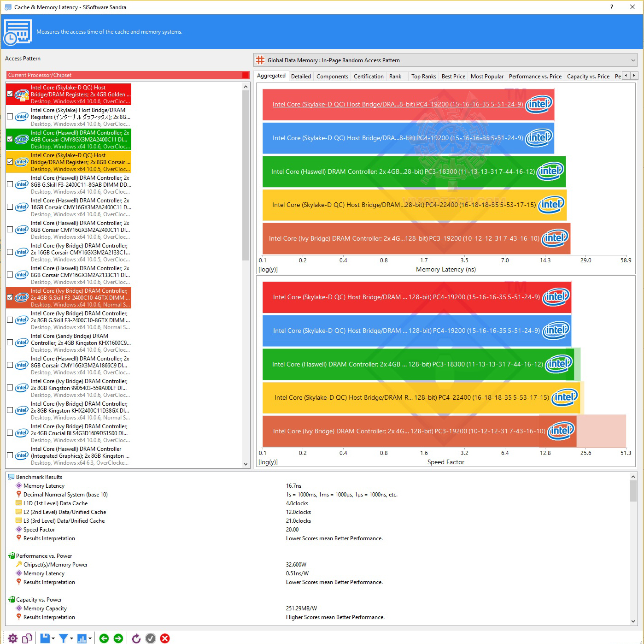Screen dimensions: 644x644
Task: Go back with the green left arrow
Action: tap(104, 638)
